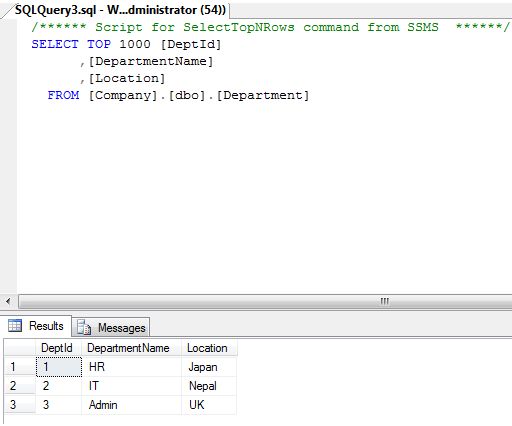The height and width of the screenshot is (426, 512).
Task: Select row header 2 in results grid
Action: point(20,386)
